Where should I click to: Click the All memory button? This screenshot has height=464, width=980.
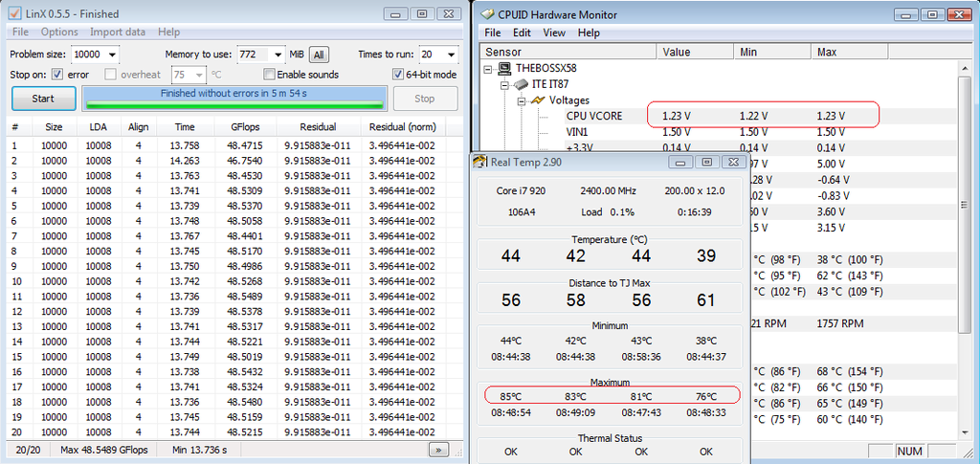(318, 55)
